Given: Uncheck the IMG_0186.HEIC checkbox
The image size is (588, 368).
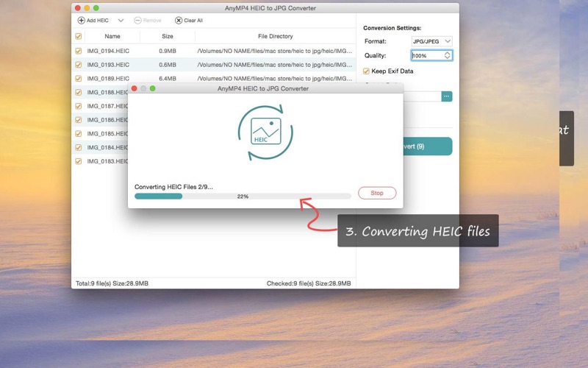Looking at the screenshot, I should point(79,120).
